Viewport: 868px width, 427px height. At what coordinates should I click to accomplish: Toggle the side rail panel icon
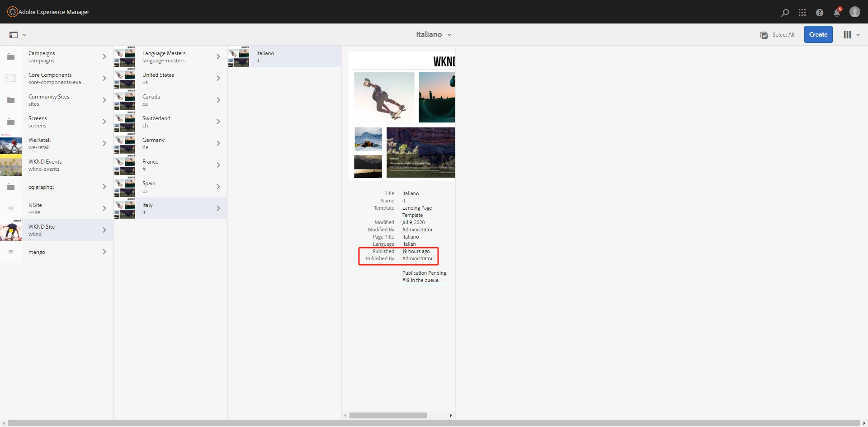pos(14,35)
